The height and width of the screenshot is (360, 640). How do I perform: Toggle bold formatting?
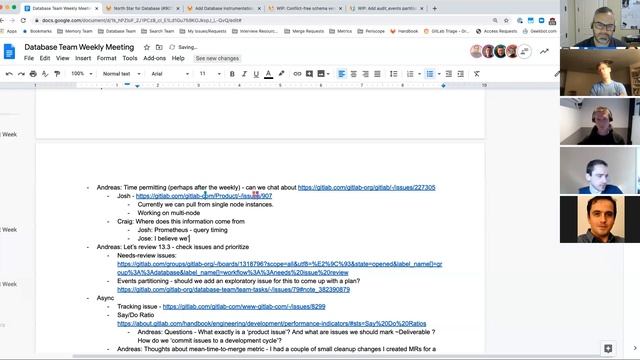[x=232, y=74]
